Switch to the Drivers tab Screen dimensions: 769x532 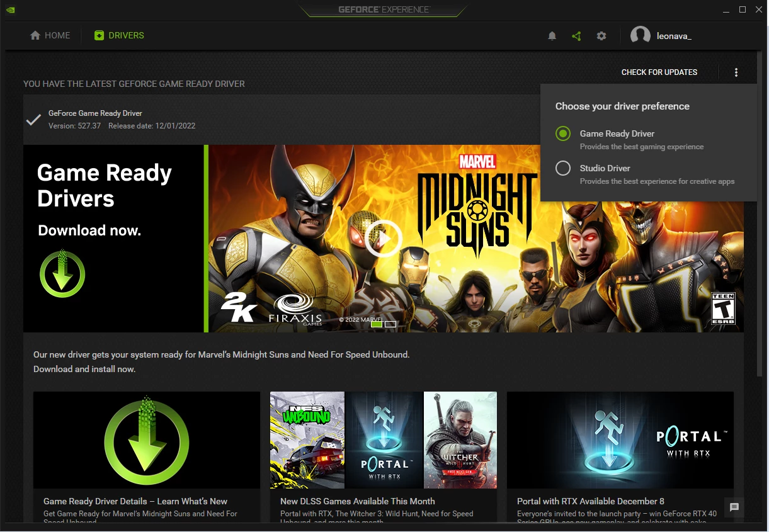(x=119, y=36)
